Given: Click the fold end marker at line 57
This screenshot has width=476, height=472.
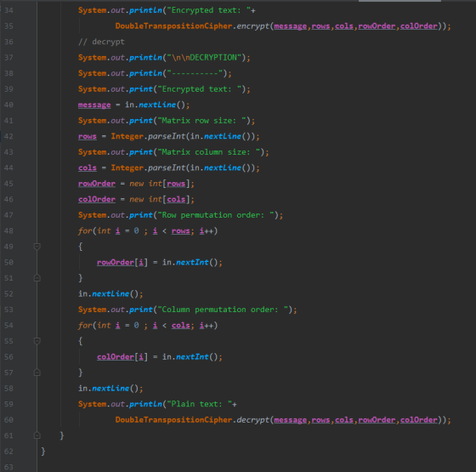Looking at the screenshot, I should pyautogui.click(x=37, y=372).
